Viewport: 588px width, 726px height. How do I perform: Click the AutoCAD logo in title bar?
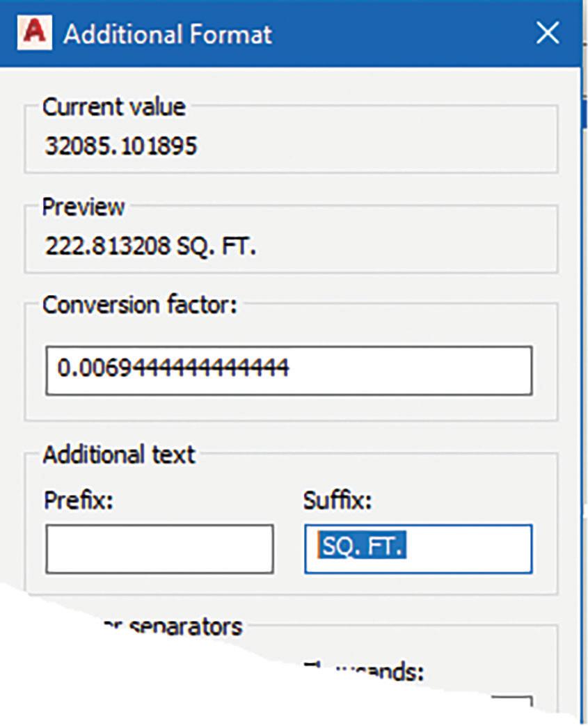click(33, 33)
